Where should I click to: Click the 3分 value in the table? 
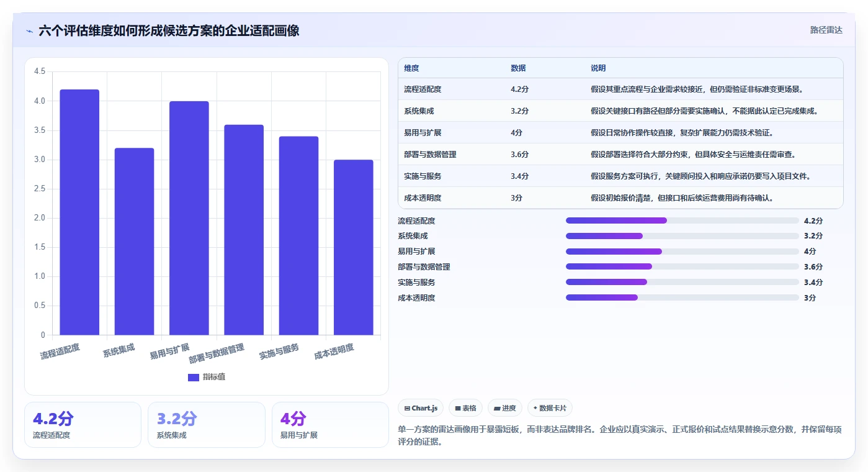[517, 198]
